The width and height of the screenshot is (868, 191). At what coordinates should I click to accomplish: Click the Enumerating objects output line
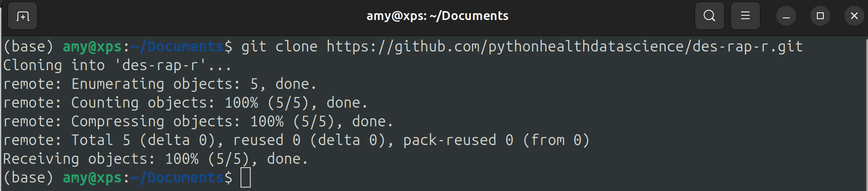(x=160, y=84)
